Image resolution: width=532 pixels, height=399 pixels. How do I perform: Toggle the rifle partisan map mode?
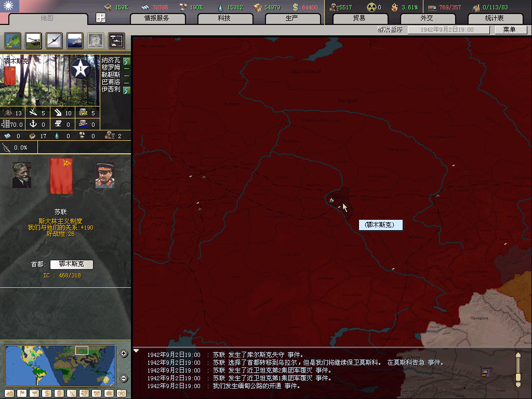click(x=72, y=393)
